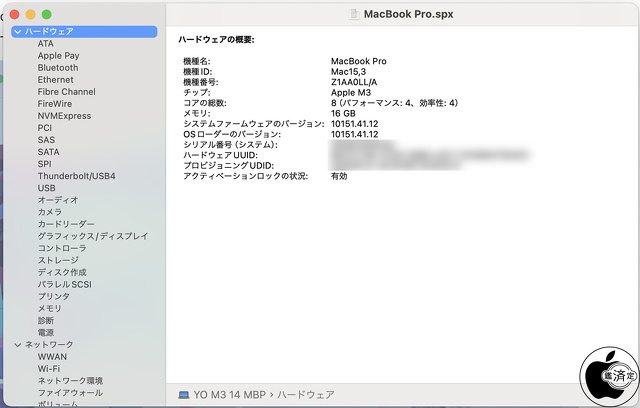Click the シリアル番号 (システム) label
The height and width of the screenshot is (408, 640).
click(x=230, y=145)
